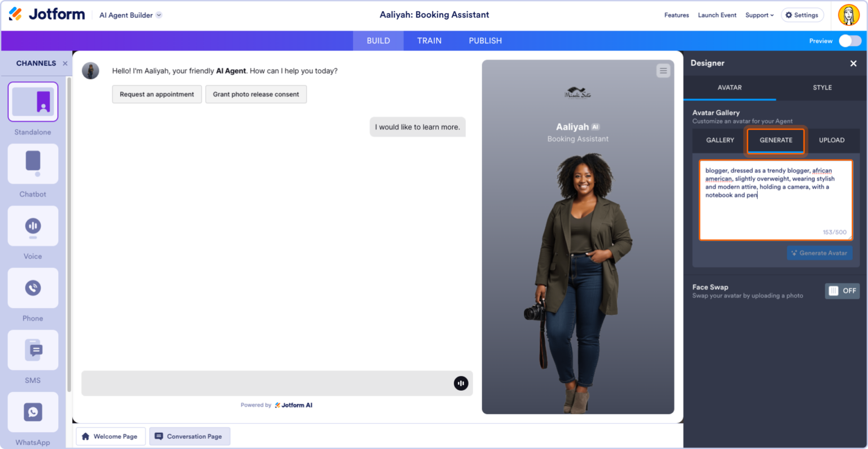Select the Phone channel icon
868x449 pixels.
32,288
